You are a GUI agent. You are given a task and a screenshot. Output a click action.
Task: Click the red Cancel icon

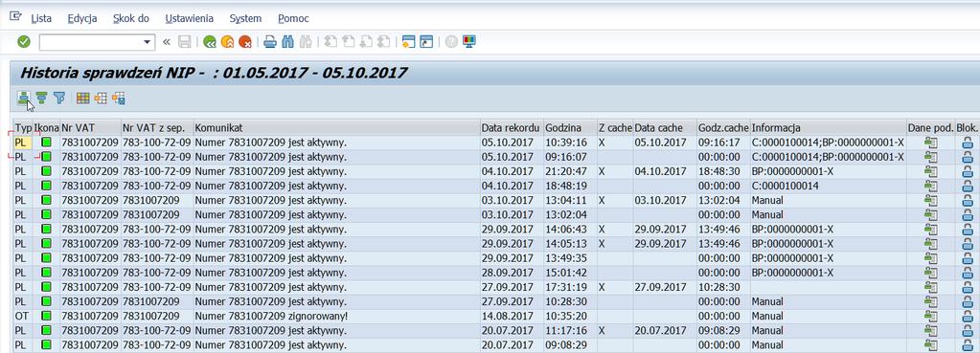point(244,42)
